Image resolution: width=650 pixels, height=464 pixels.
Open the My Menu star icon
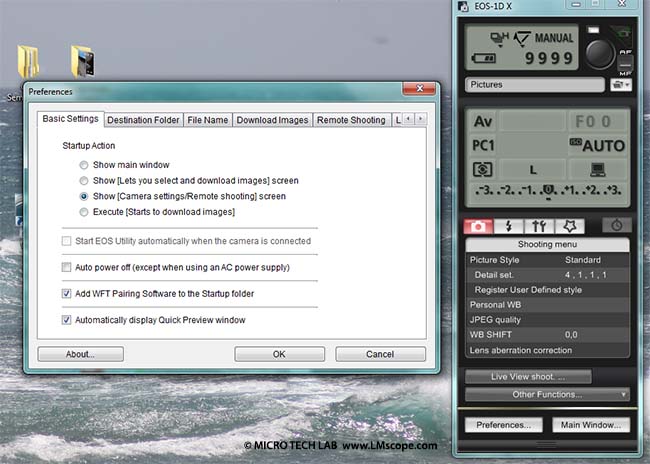pyautogui.click(x=572, y=226)
